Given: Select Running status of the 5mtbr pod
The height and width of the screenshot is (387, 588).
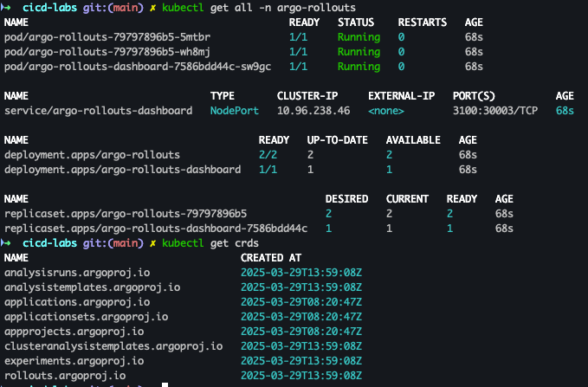Looking at the screenshot, I should [359, 37].
